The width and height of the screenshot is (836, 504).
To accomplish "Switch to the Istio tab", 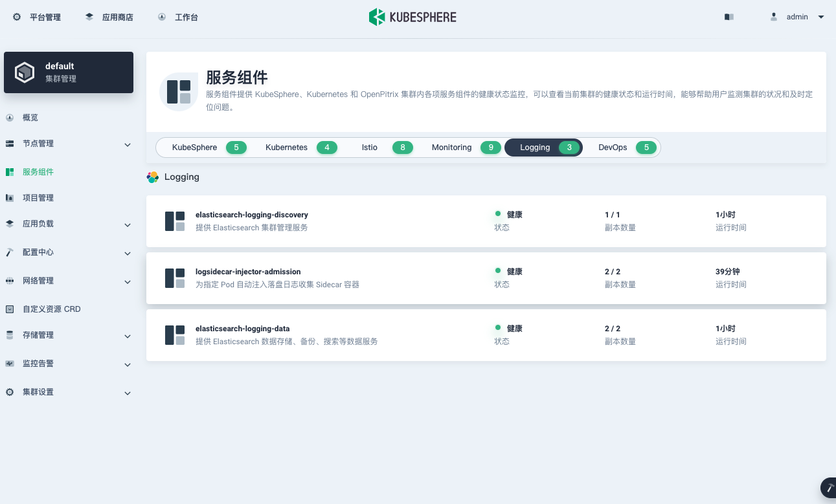I will point(383,148).
